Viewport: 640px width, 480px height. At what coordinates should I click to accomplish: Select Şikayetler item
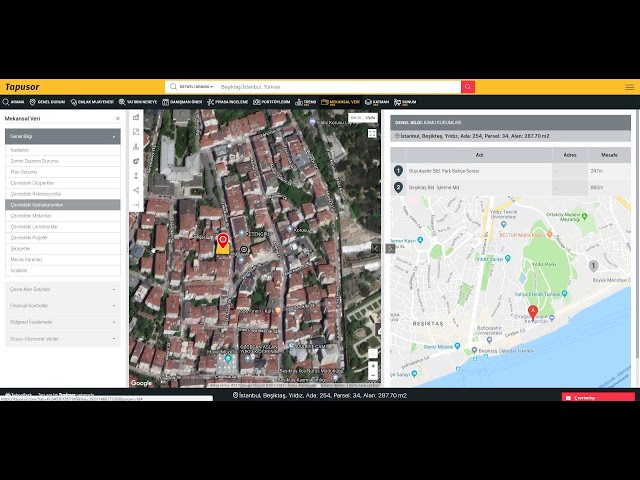click(x=62, y=249)
